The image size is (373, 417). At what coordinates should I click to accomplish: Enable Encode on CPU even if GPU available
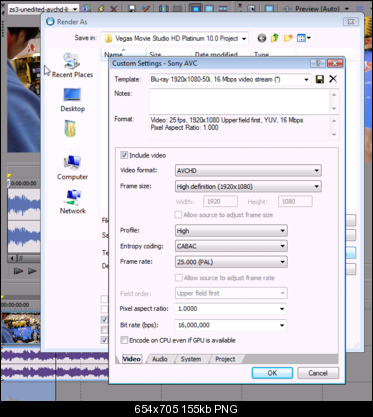(x=124, y=340)
